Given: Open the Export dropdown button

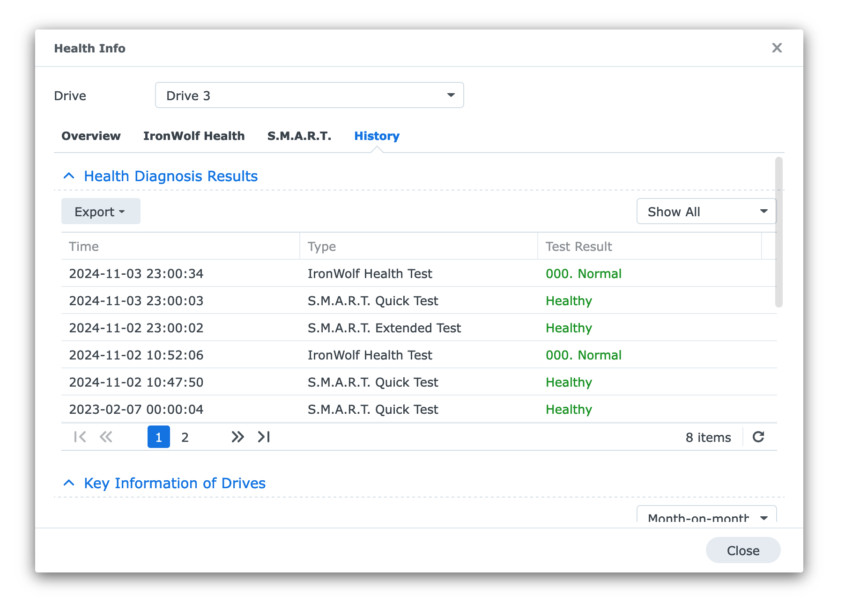Looking at the screenshot, I should 101,211.
